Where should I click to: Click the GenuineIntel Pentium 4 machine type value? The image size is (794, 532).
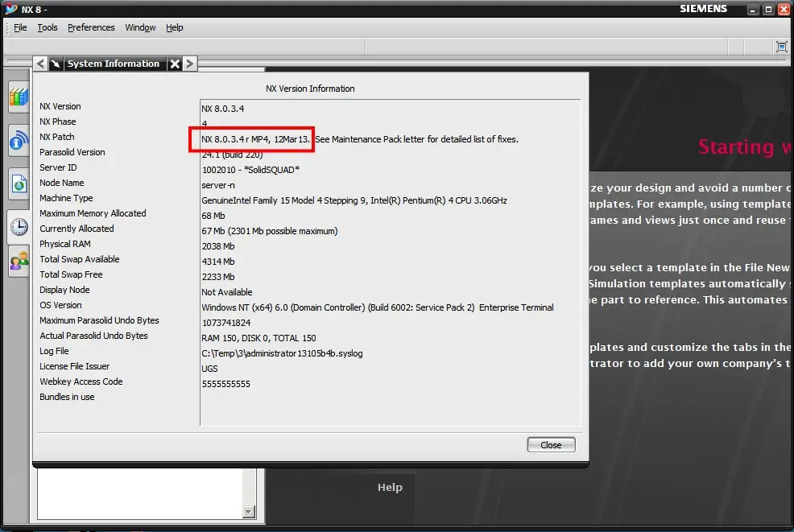coord(354,200)
